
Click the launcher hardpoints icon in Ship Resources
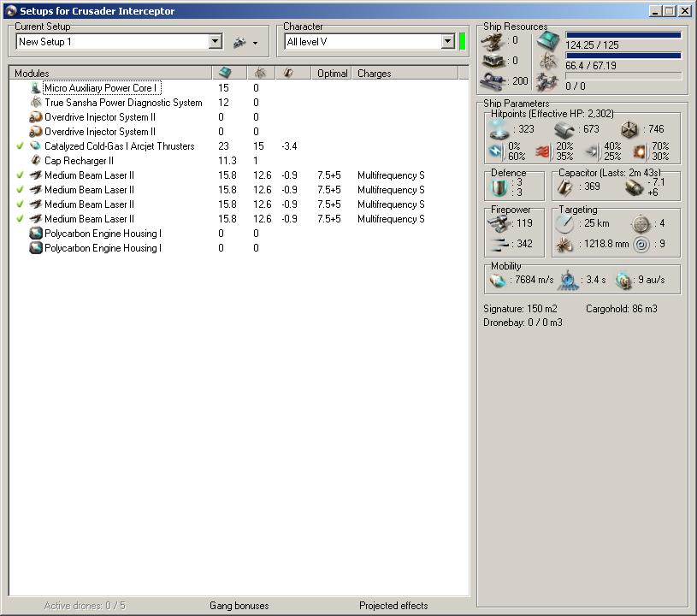493,61
